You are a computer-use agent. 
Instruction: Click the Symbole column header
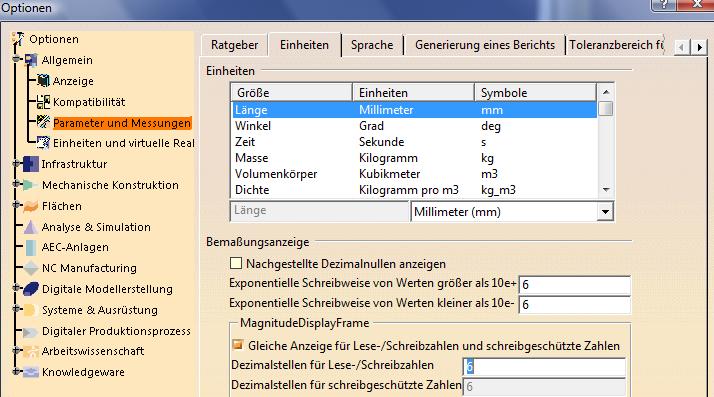tap(536, 92)
